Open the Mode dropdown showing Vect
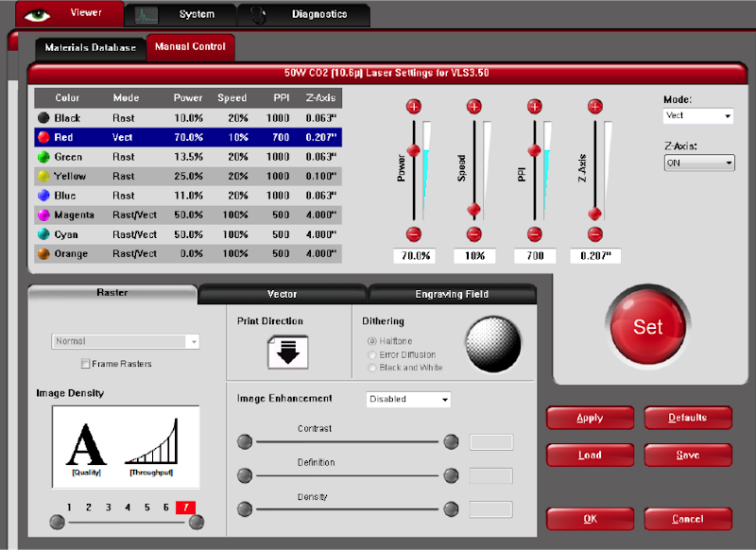 click(698, 115)
